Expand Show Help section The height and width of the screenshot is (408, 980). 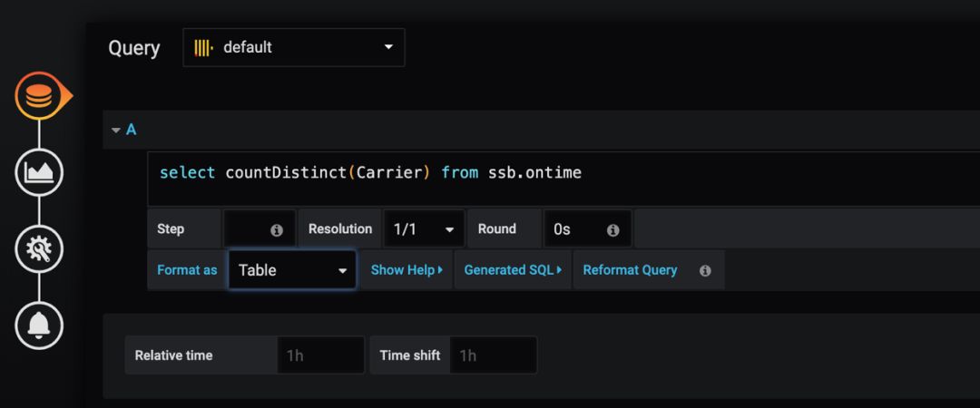pyautogui.click(x=407, y=270)
